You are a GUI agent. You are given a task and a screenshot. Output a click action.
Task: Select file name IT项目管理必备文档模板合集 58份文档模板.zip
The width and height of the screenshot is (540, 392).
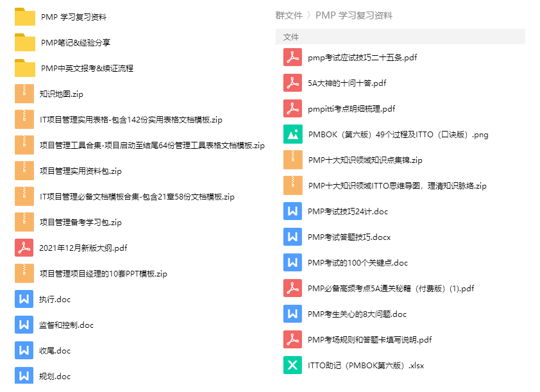pos(137,197)
